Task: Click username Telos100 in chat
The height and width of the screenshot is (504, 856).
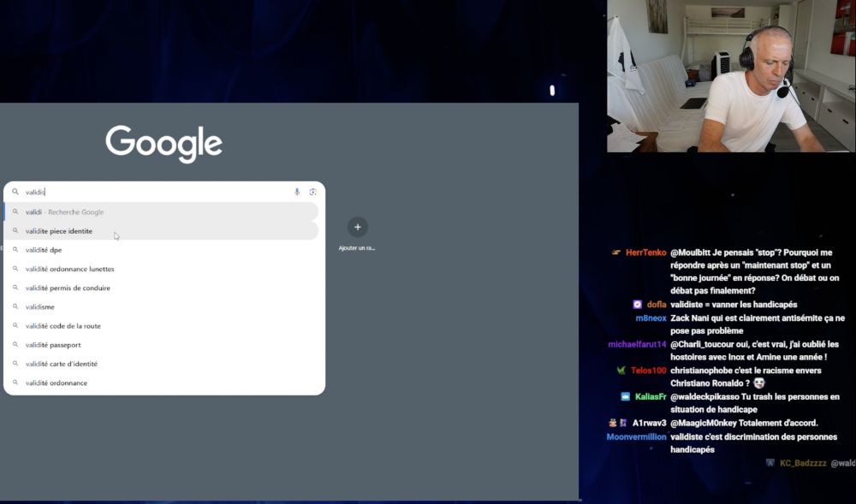Action: click(649, 371)
